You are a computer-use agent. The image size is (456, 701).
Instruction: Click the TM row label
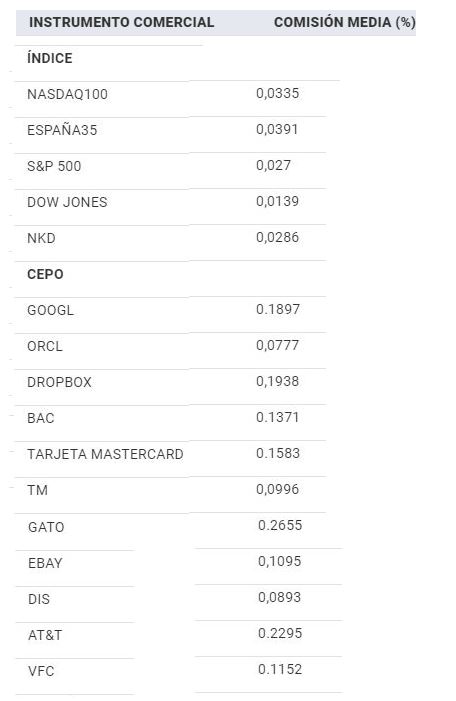point(38,490)
